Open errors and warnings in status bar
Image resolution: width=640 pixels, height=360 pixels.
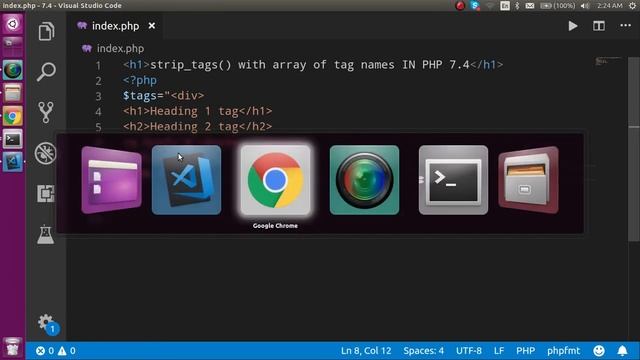click(56, 351)
